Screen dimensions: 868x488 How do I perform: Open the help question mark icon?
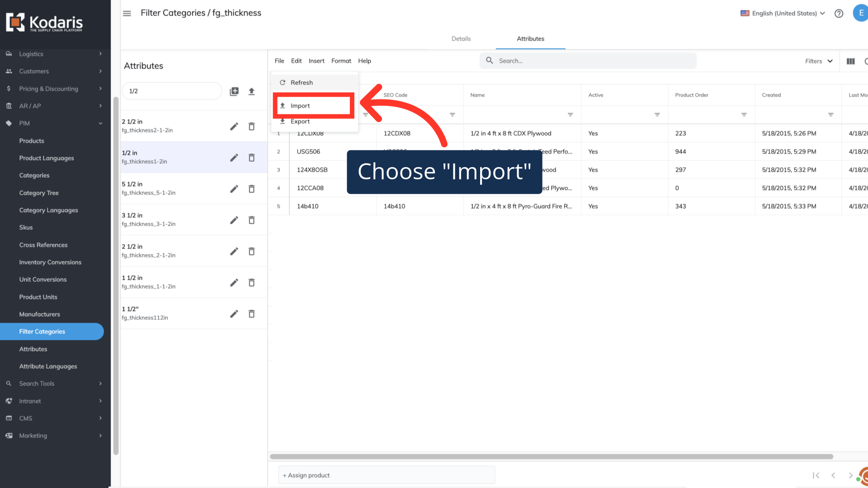pos(839,14)
